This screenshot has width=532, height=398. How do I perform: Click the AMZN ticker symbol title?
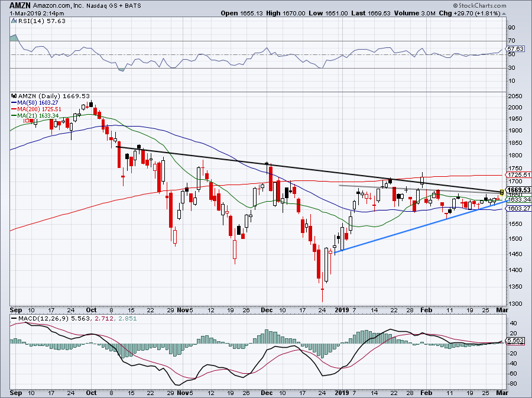tap(20, 6)
